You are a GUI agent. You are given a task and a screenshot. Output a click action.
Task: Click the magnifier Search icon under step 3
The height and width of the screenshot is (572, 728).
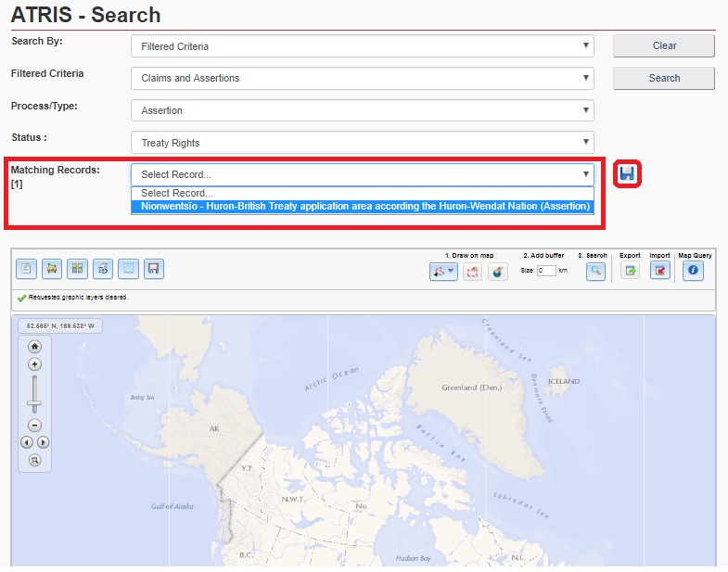pos(595,271)
